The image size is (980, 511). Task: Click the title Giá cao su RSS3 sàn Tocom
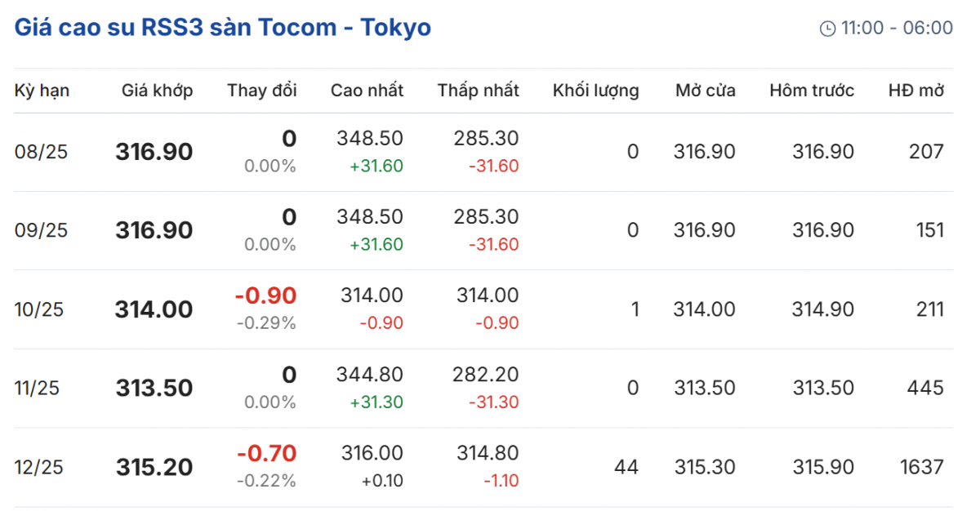point(223,28)
